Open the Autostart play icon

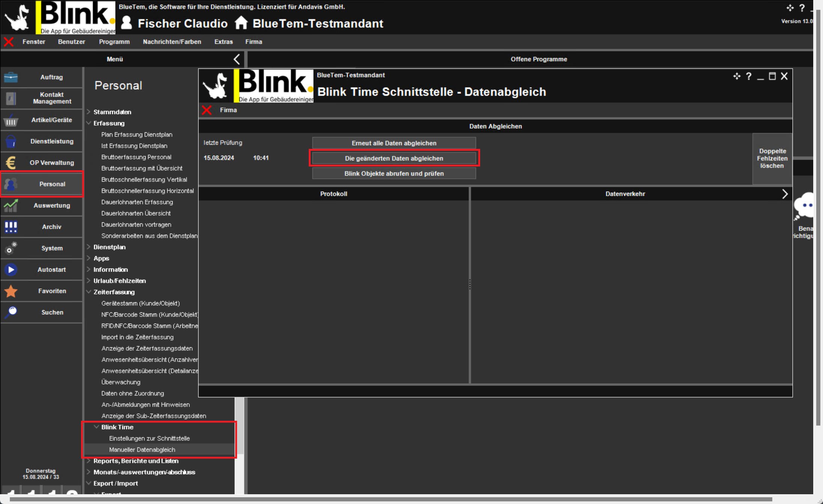click(11, 270)
